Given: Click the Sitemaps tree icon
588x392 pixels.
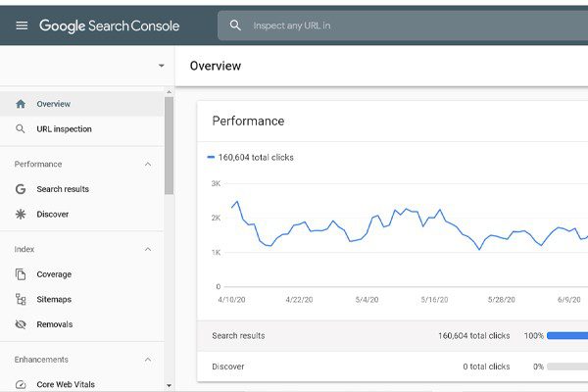Looking at the screenshot, I should tap(21, 299).
